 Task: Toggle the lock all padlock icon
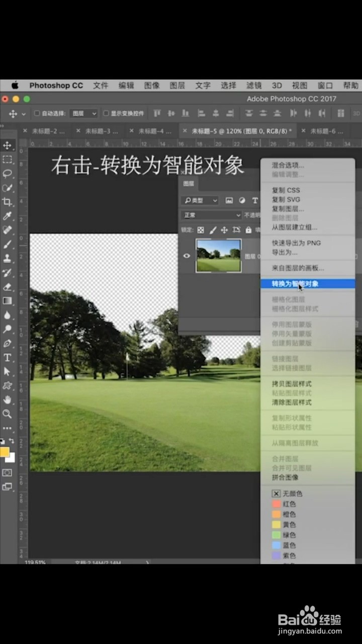(x=248, y=230)
